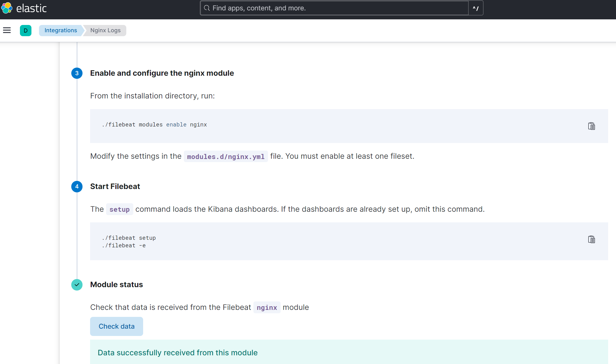Click the Enable and configure the nginx module heading
This screenshot has width=616, height=364.
coord(162,73)
